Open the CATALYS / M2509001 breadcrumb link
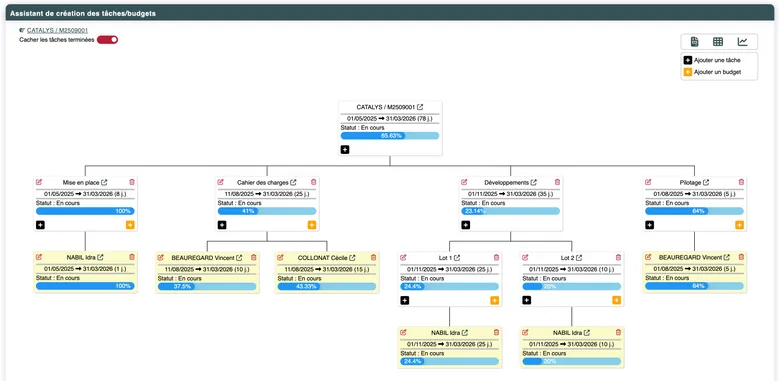Screen dimensions: 780x381 tap(57, 30)
